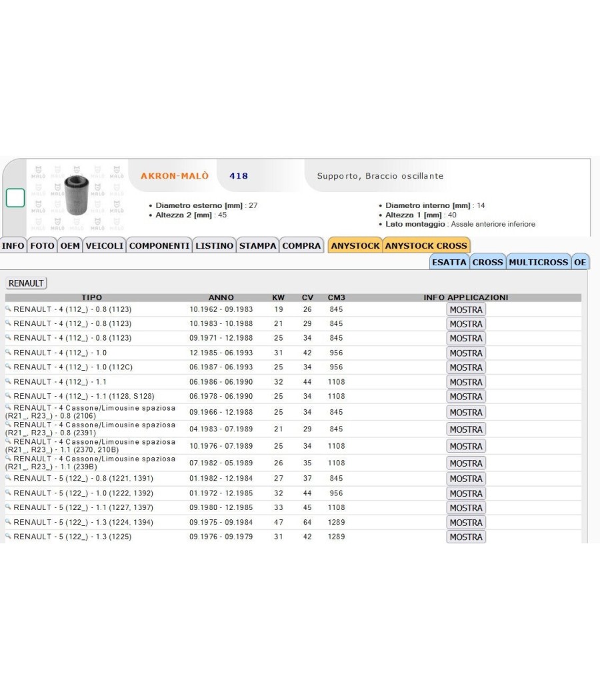The image size is (600, 700).
Task: View the LISTINO tab
Action: 214,245
